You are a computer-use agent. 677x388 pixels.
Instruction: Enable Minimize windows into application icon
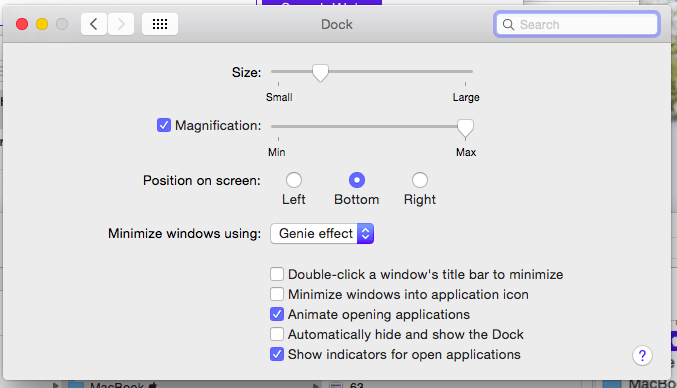(x=277, y=294)
